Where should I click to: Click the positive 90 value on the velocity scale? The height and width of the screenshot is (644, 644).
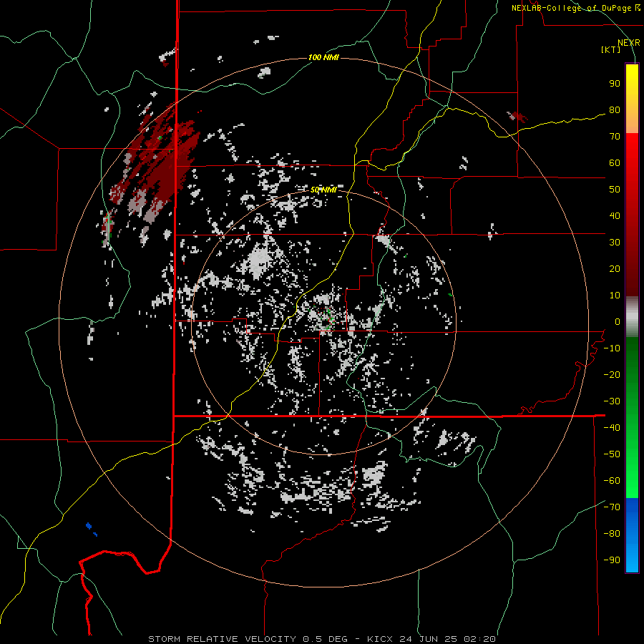tap(615, 84)
